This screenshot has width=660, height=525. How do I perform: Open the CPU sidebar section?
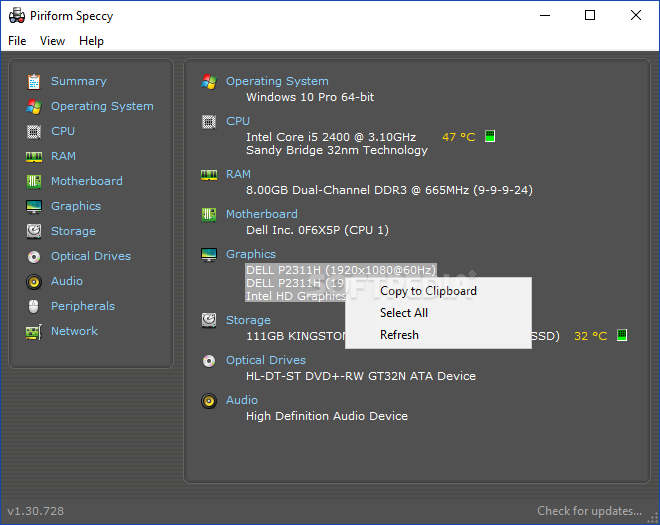click(x=63, y=131)
